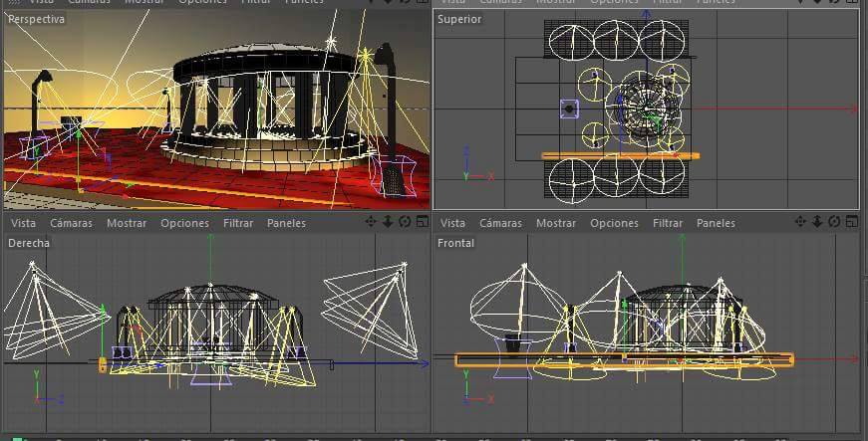This screenshot has height=441, width=868.
Task: Select the orange highlighted platform in Frontal view
Action: (x=623, y=359)
